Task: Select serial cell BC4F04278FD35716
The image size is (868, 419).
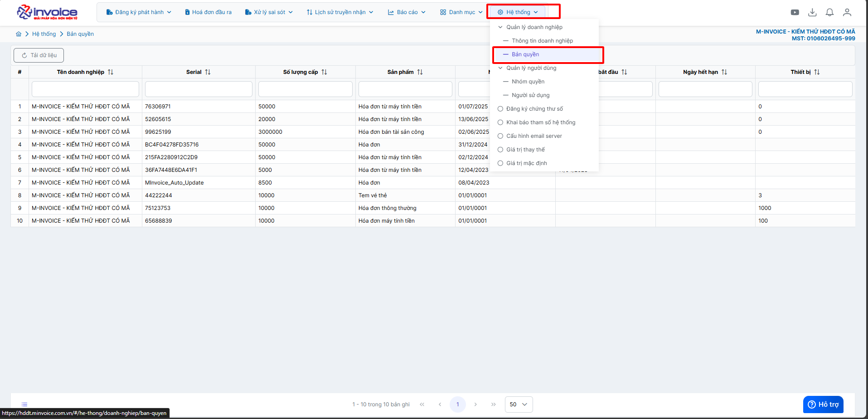Action: click(199, 145)
